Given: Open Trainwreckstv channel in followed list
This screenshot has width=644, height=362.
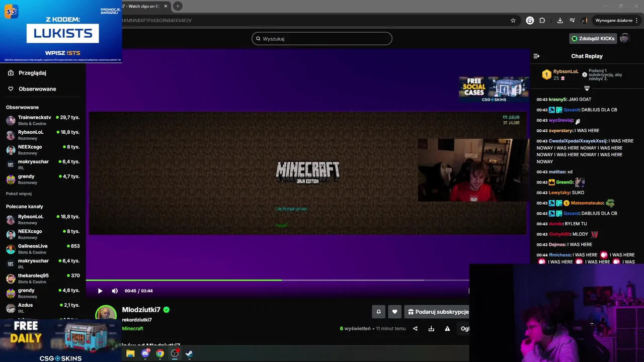Looking at the screenshot, I should [x=43, y=120].
